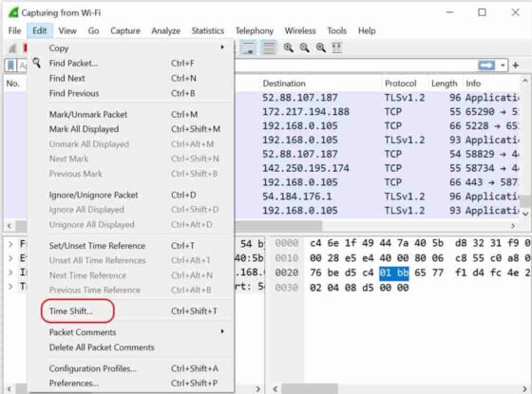Open the Analyze menu
The height and width of the screenshot is (394, 532).
[165, 30]
